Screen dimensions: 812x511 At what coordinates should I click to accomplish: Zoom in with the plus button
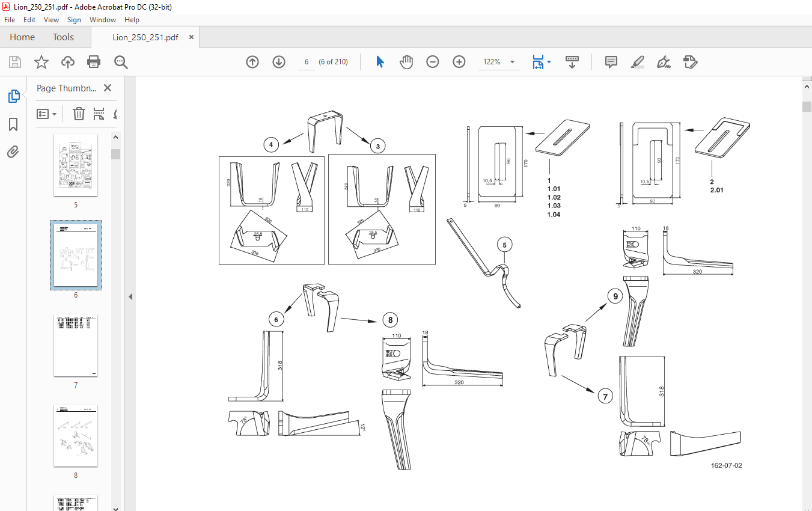[x=459, y=62]
